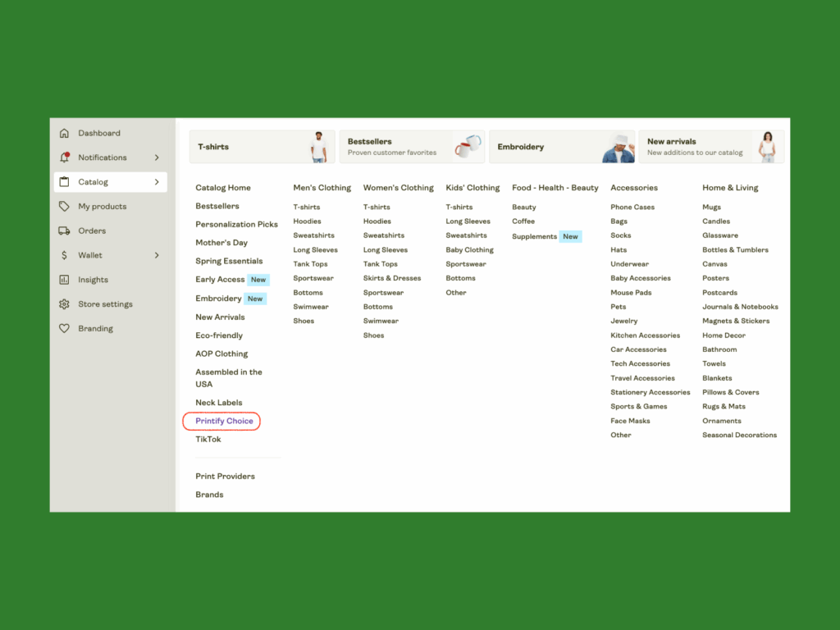Expand the Catalog submenu chevron
The height and width of the screenshot is (630, 840).
[157, 181]
